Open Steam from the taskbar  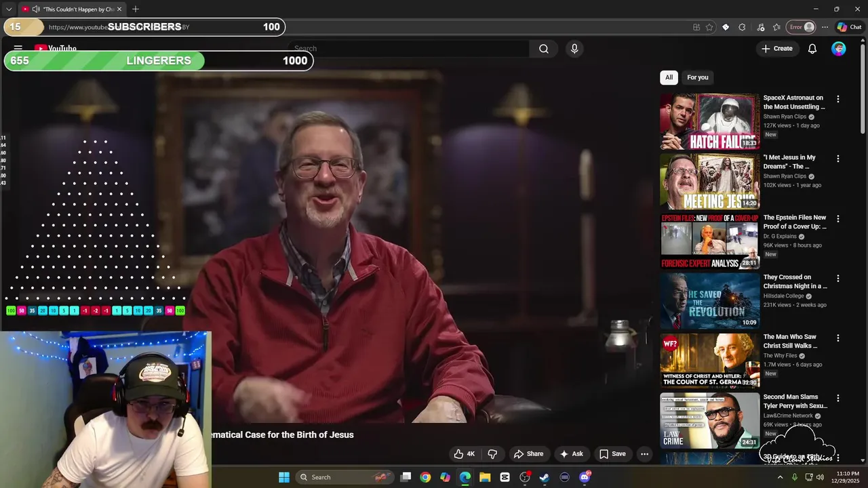click(545, 477)
